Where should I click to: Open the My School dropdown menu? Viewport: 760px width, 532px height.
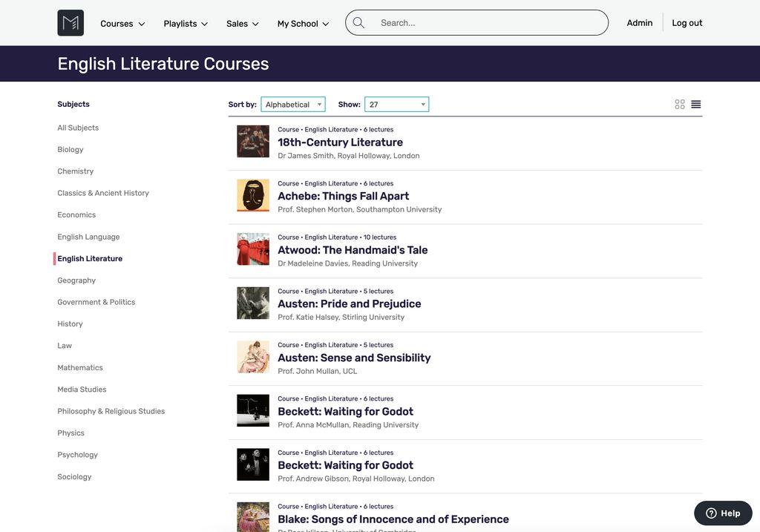point(303,23)
